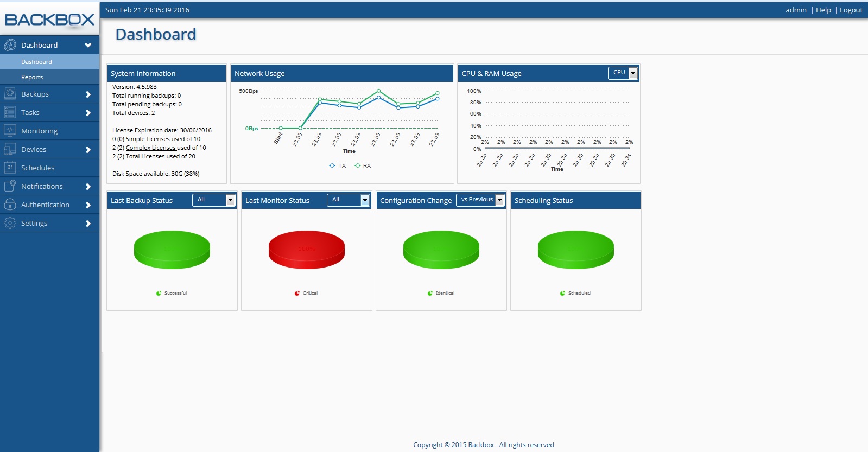Toggle the TX series in Network Usage legend

click(337, 166)
